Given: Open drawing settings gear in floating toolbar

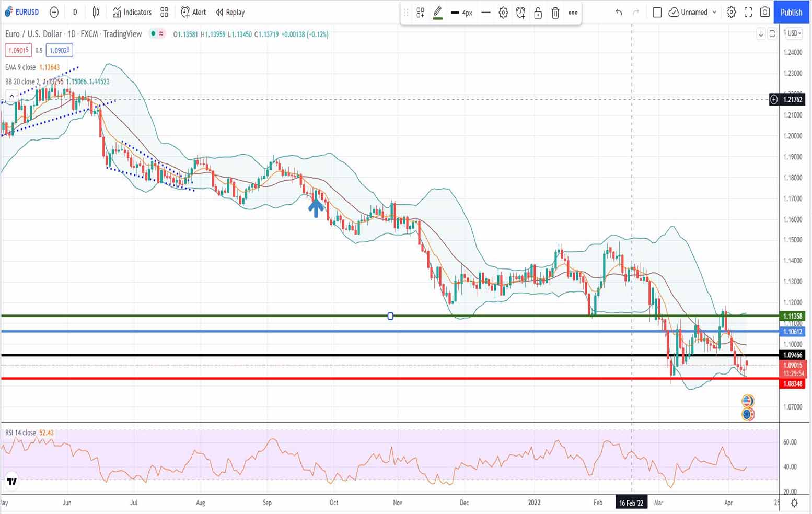Looking at the screenshot, I should pyautogui.click(x=503, y=13).
